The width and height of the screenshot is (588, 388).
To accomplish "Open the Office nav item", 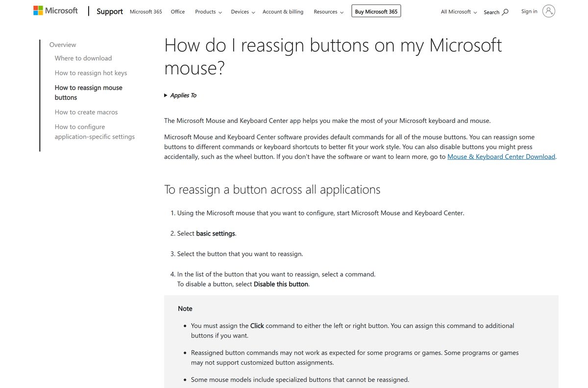I will [x=178, y=12].
